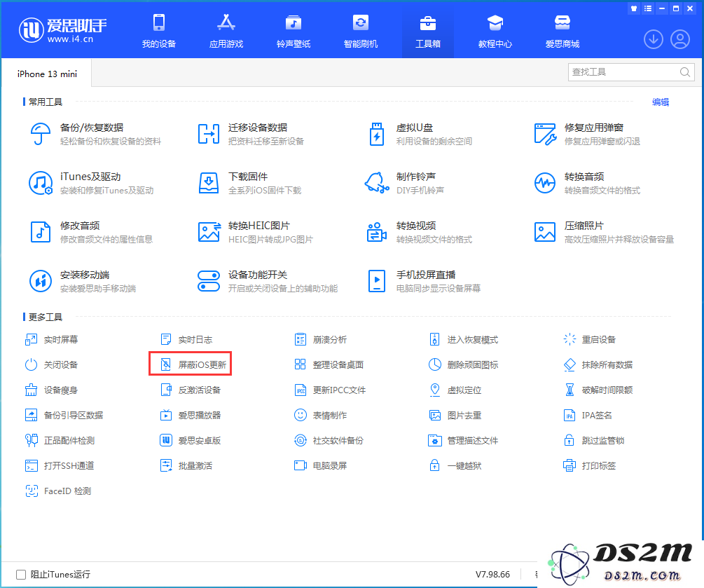The height and width of the screenshot is (588, 704).
Task: Open the title bar menu list icon
Action: 648,8
